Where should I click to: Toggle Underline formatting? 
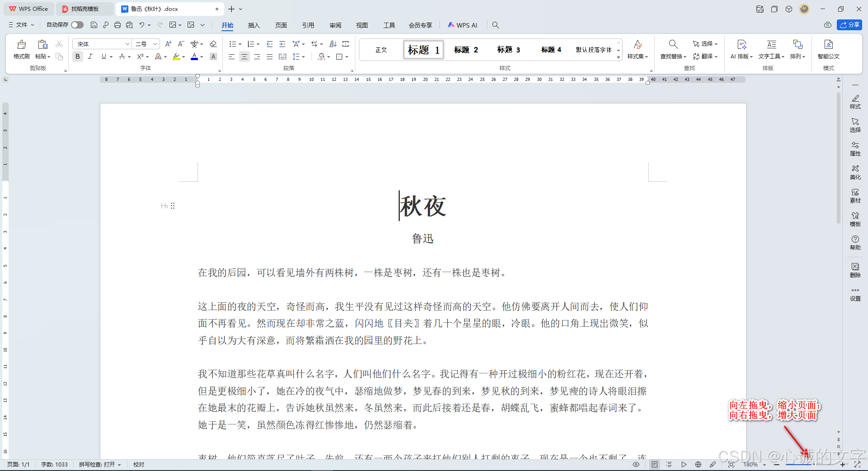click(x=104, y=57)
